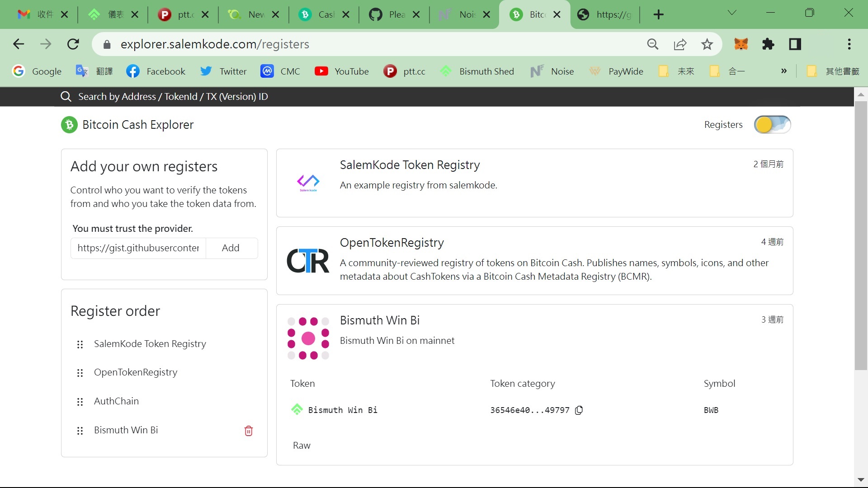Open the Google bookmark
This screenshot has height=488, width=868.
(x=37, y=71)
